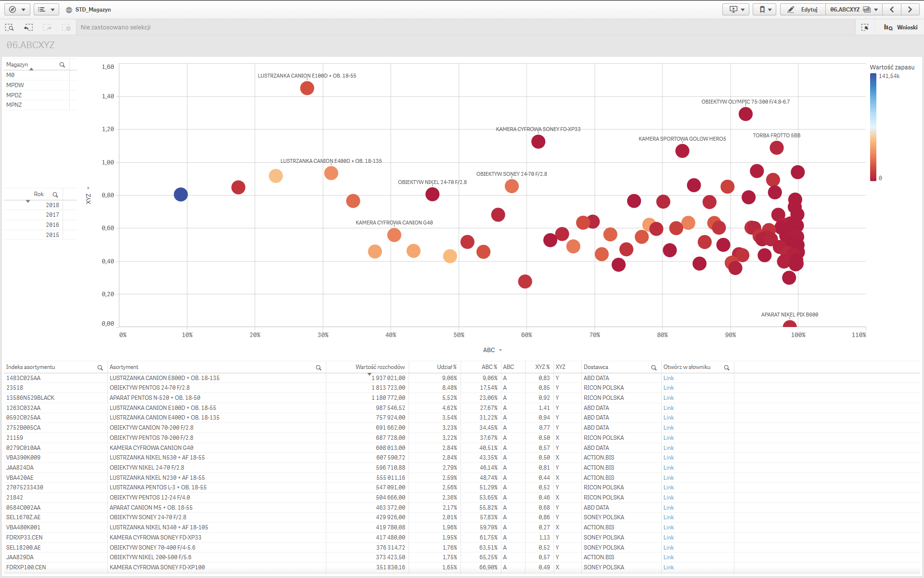The height and width of the screenshot is (578, 924).
Task: Click the Wnioski insights button
Action: [x=900, y=27]
